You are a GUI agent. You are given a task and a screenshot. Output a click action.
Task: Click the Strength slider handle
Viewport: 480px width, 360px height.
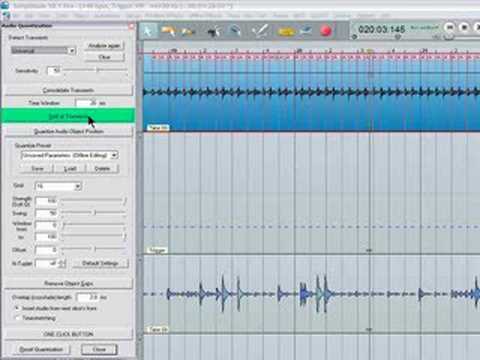(125, 201)
